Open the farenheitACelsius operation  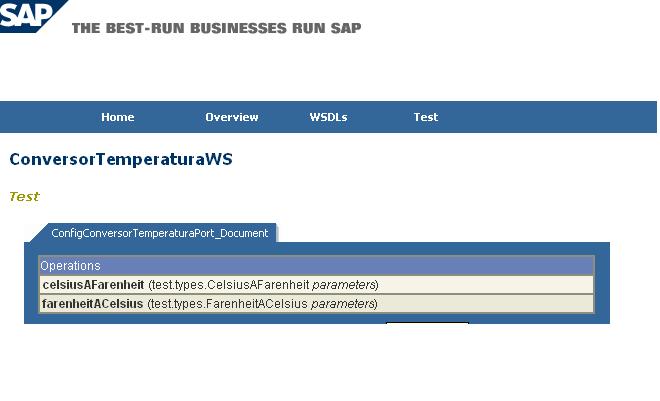(x=93, y=304)
